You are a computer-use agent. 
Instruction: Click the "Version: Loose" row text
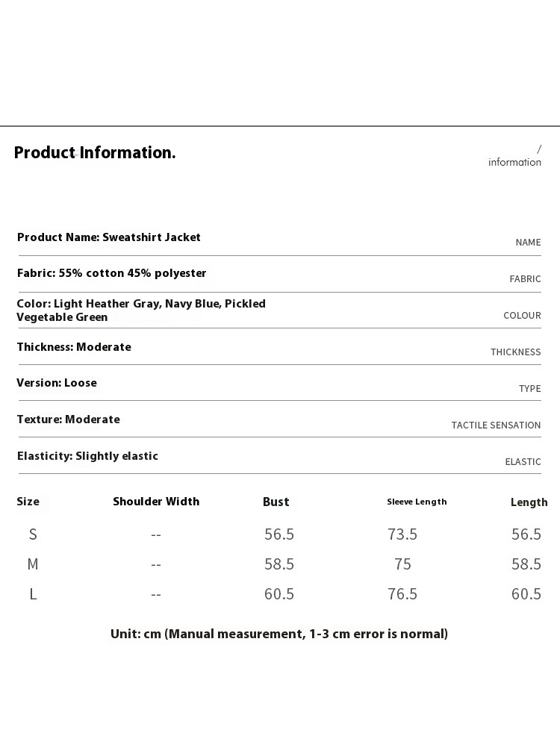(x=57, y=383)
